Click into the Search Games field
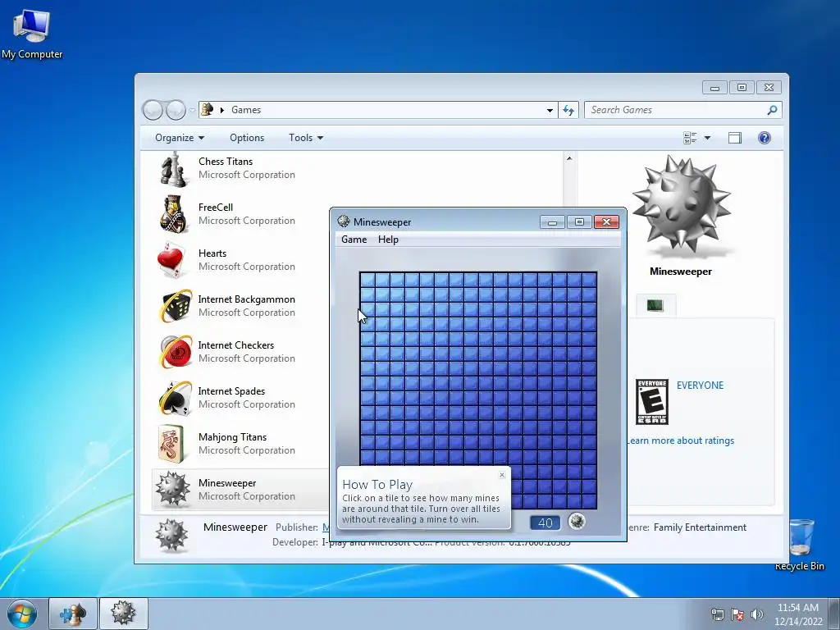The width and height of the screenshot is (840, 630). tap(676, 110)
